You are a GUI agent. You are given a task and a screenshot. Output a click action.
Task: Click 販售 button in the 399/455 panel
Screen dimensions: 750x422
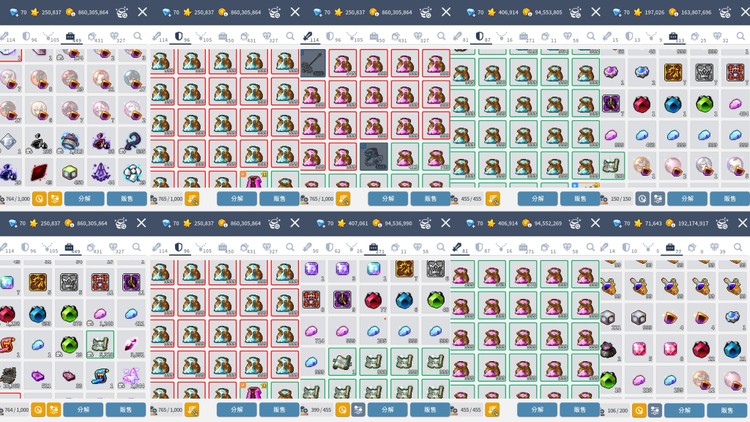tap(430, 410)
